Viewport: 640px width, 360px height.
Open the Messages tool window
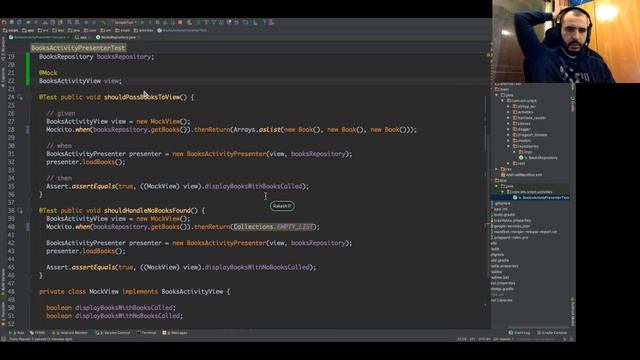(175, 333)
